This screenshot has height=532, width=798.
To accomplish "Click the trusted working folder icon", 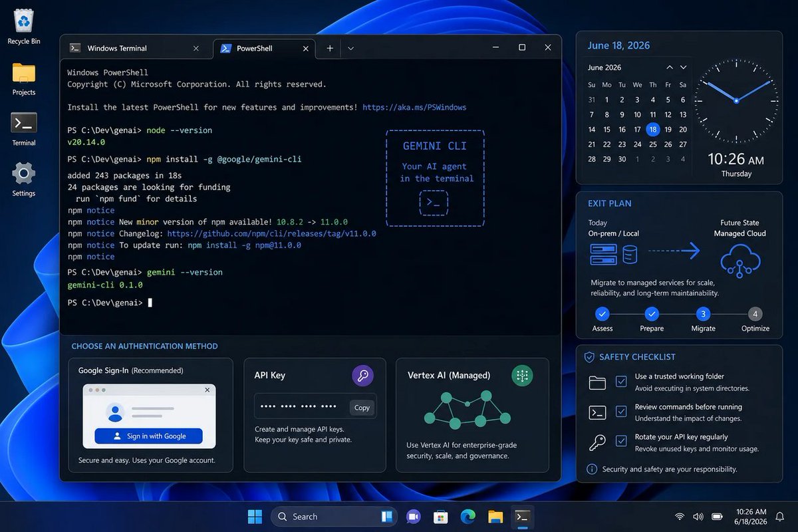I will coord(597,382).
